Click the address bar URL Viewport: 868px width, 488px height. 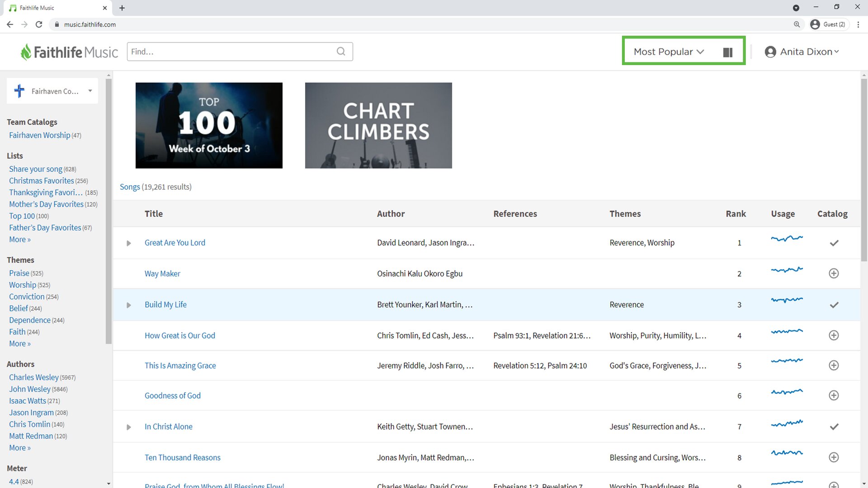point(90,24)
